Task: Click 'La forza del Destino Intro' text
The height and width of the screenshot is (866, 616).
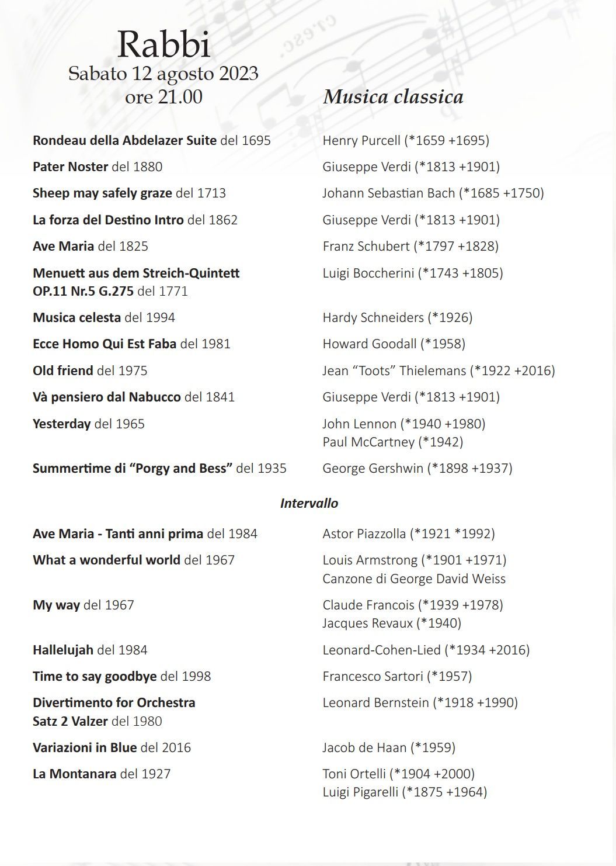Action: pyautogui.click(x=108, y=220)
